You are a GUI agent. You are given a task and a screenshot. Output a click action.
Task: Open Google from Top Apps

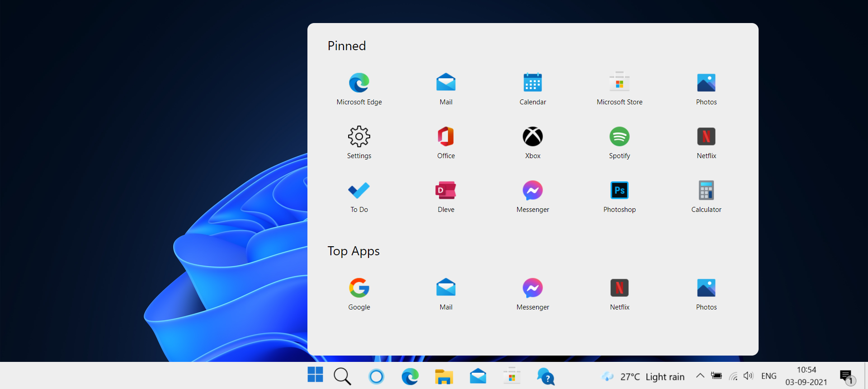[x=359, y=294]
